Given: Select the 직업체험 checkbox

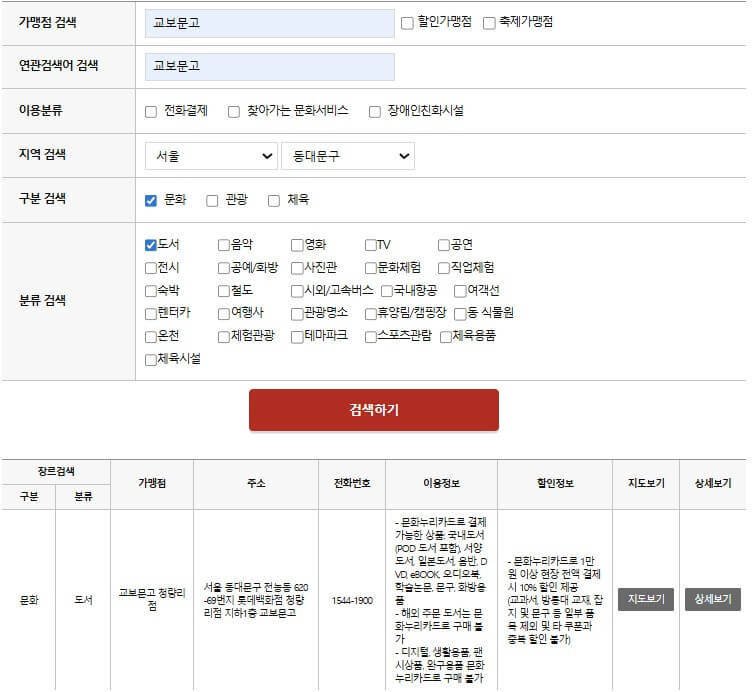Looking at the screenshot, I should 444,268.
